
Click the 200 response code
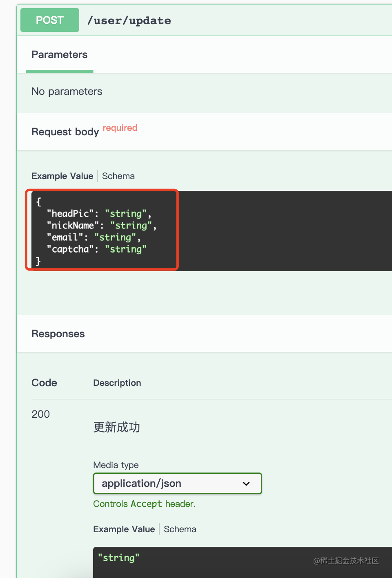click(x=41, y=414)
